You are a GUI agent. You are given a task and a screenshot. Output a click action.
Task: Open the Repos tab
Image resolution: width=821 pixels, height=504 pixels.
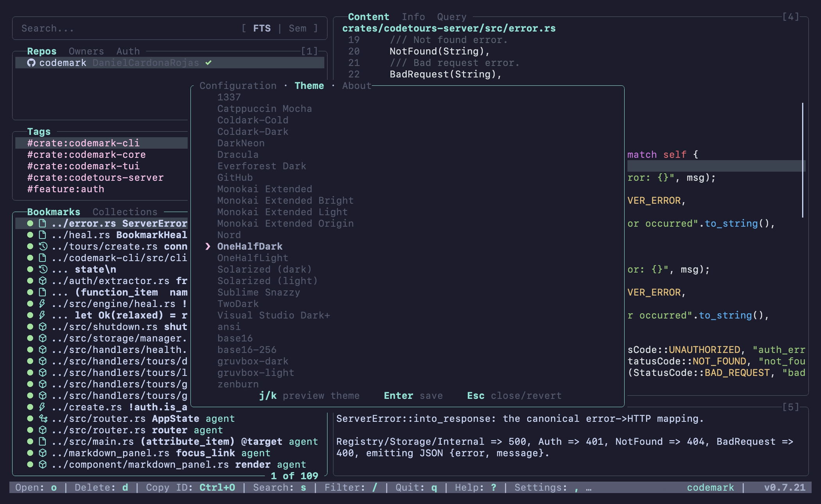(x=42, y=51)
